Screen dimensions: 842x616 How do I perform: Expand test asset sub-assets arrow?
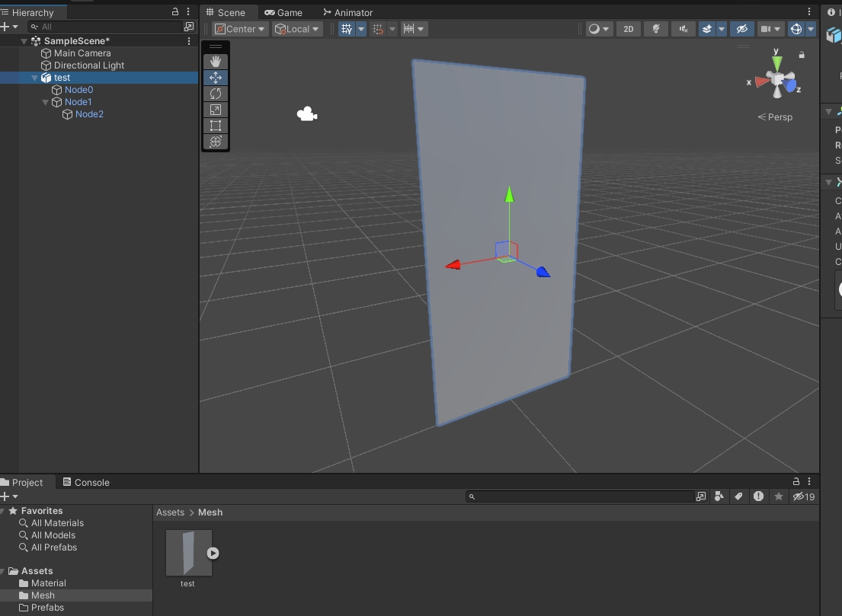pyautogui.click(x=213, y=553)
